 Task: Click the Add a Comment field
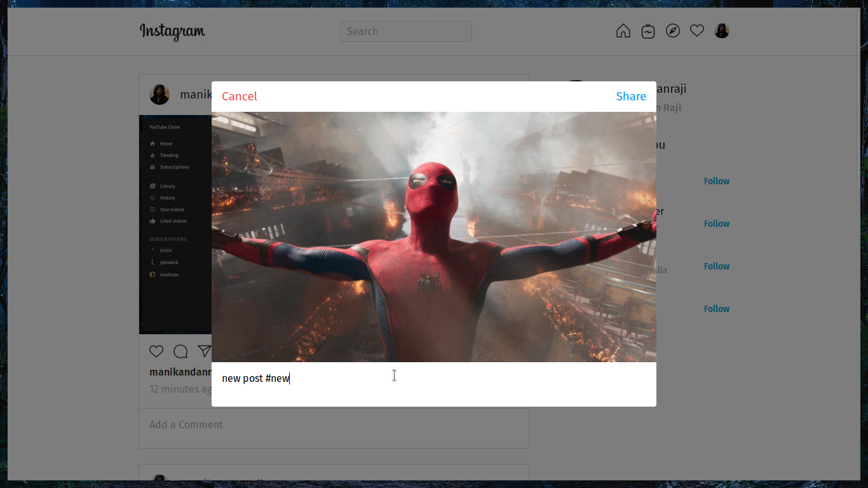(x=334, y=425)
